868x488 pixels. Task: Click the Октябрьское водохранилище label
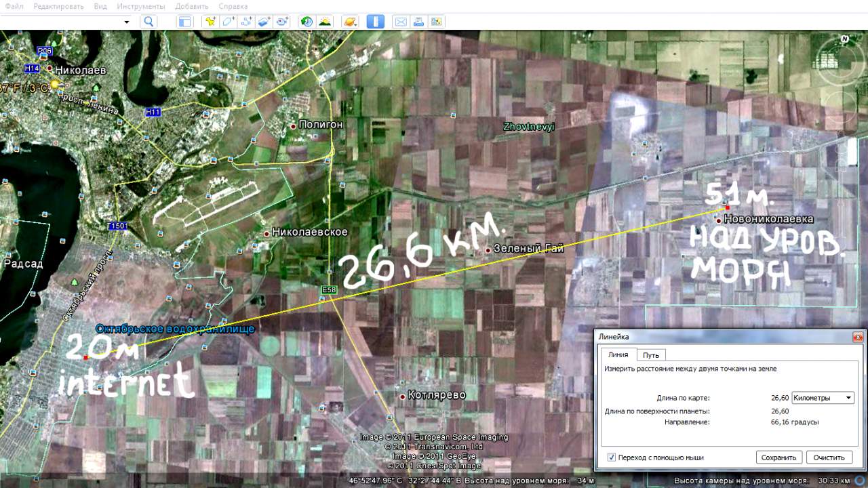click(175, 329)
